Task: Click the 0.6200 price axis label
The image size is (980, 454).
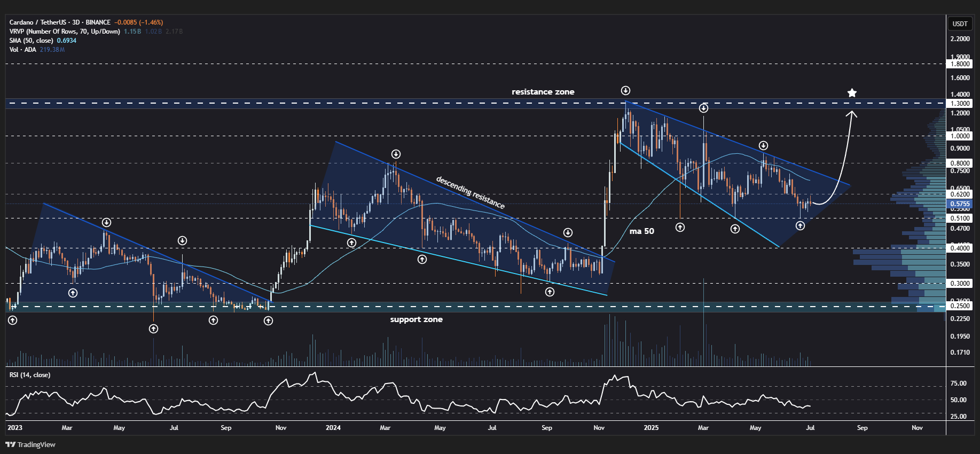Action: tap(960, 194)
